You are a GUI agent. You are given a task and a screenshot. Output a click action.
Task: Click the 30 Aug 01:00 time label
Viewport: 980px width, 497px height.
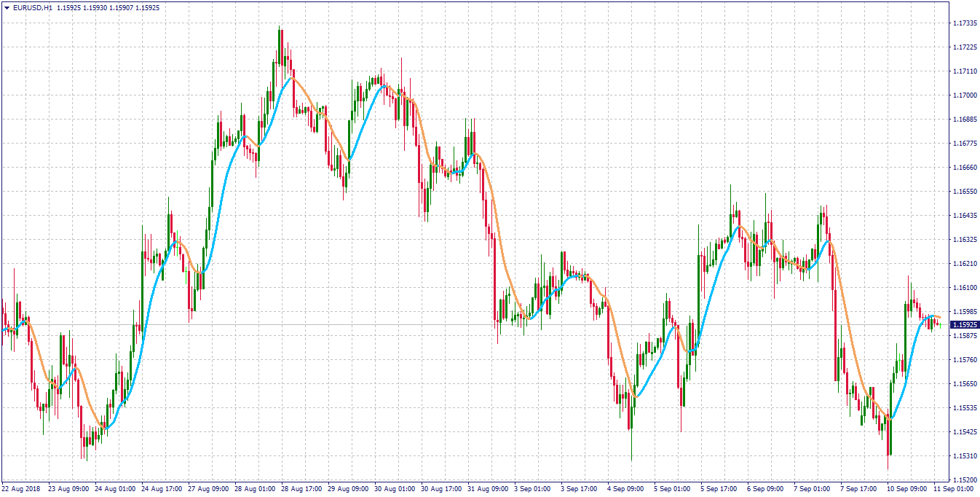tap(395, 489)
